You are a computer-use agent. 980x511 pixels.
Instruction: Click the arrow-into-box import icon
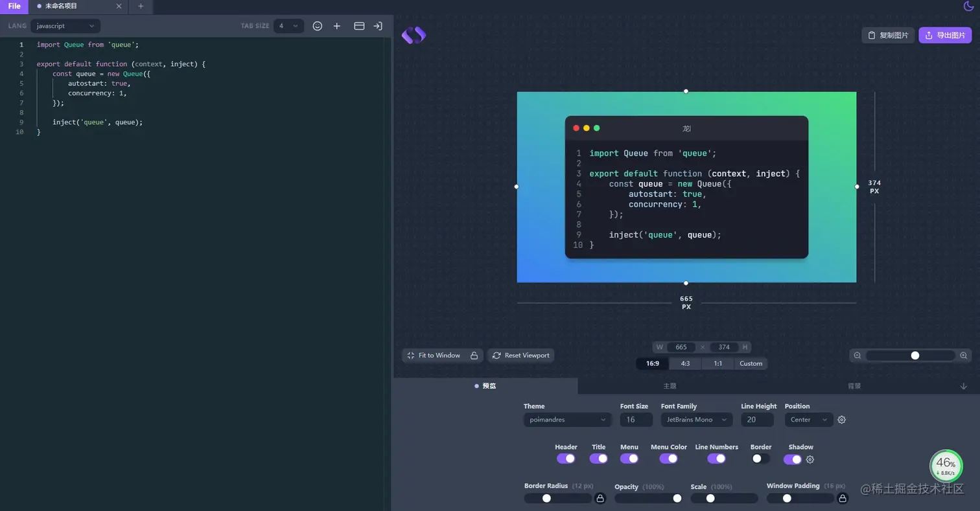coord(378,26)
